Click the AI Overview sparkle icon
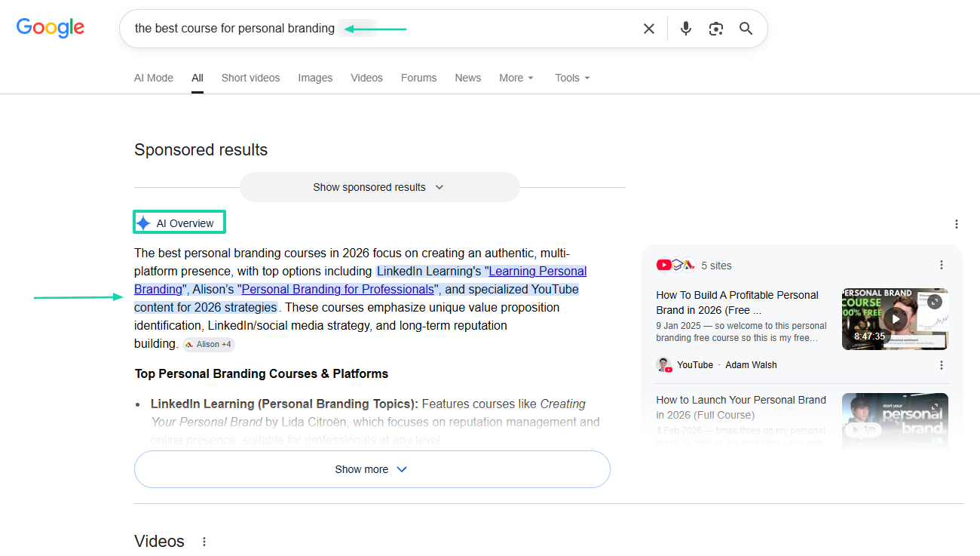980x556 pixels. [143, 223]
